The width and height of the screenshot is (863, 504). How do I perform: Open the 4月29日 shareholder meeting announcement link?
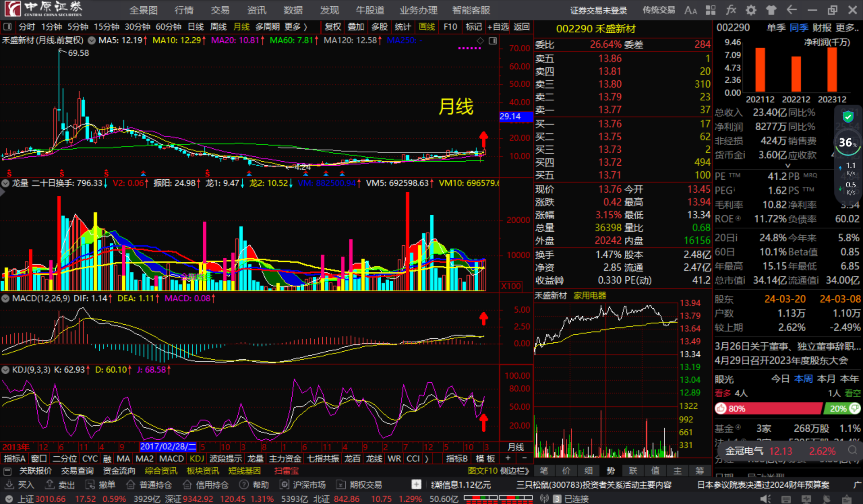click(x=781, y=360)
